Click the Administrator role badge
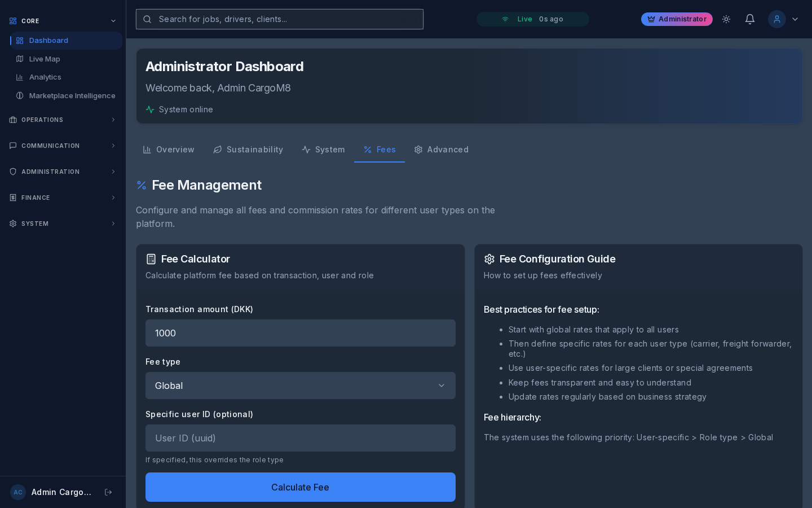812x508 pixels. [677, 19]
